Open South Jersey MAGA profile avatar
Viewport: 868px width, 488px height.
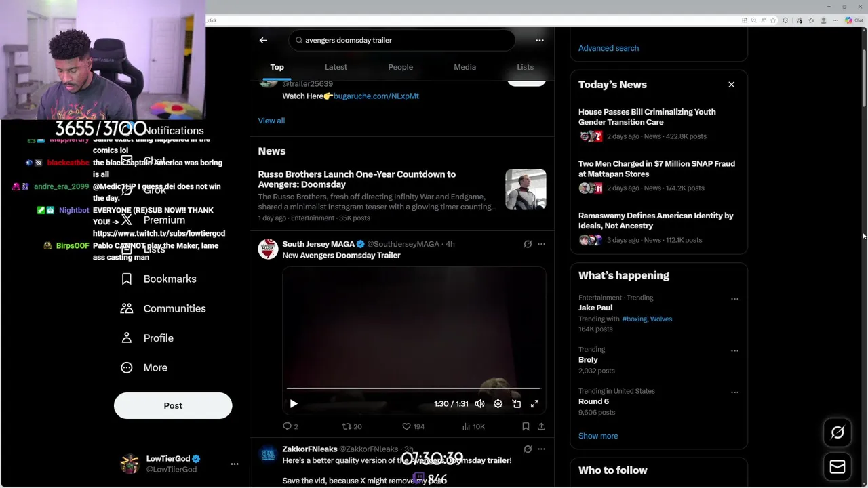[268, 249]
